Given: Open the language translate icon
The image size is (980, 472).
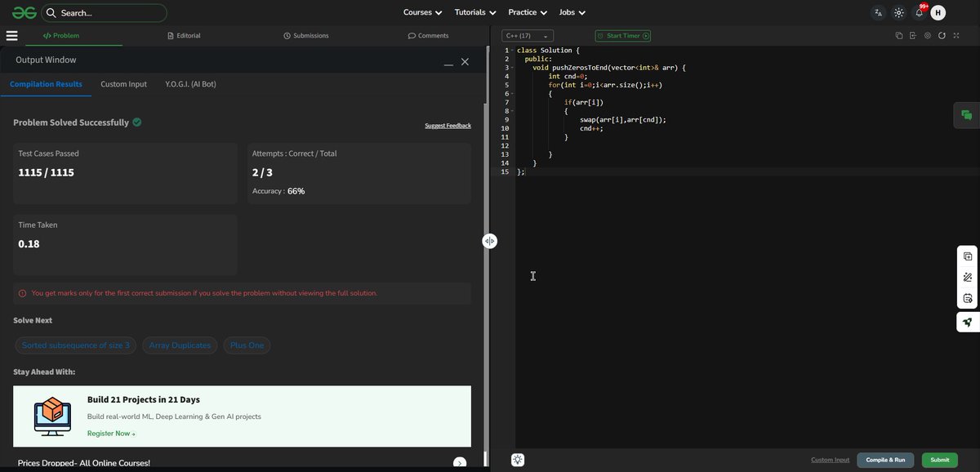Looking at the screenshot, I should point(878,12).
